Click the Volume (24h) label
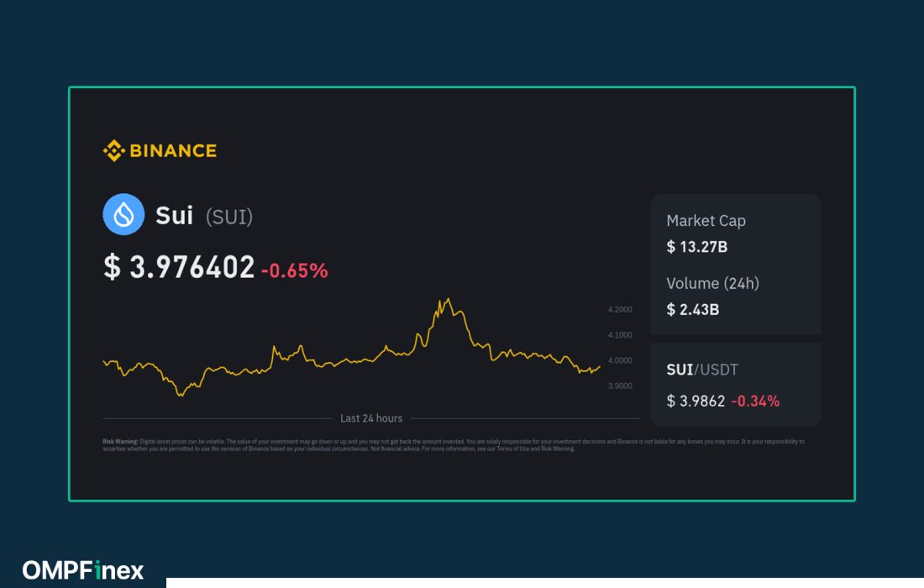The image size is (924, 588). click(x=712, y=283)
